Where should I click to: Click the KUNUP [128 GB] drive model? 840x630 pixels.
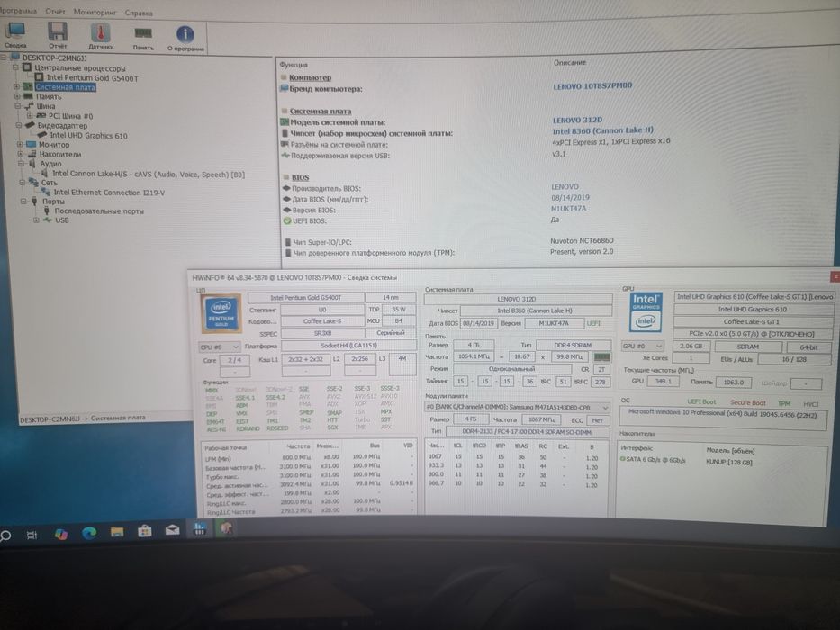click(x=729, y=462)
